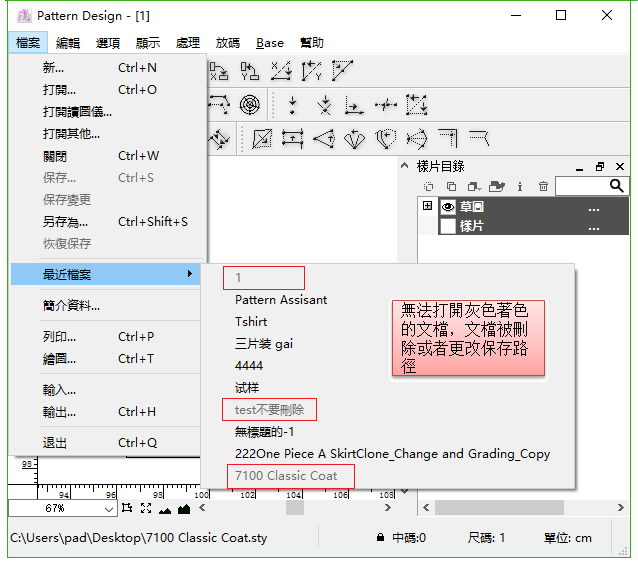The width and height of the screenshot is (638, 565).
Task: Select the dart tool icon in toolbar
Action: click(x=324, y=139)
